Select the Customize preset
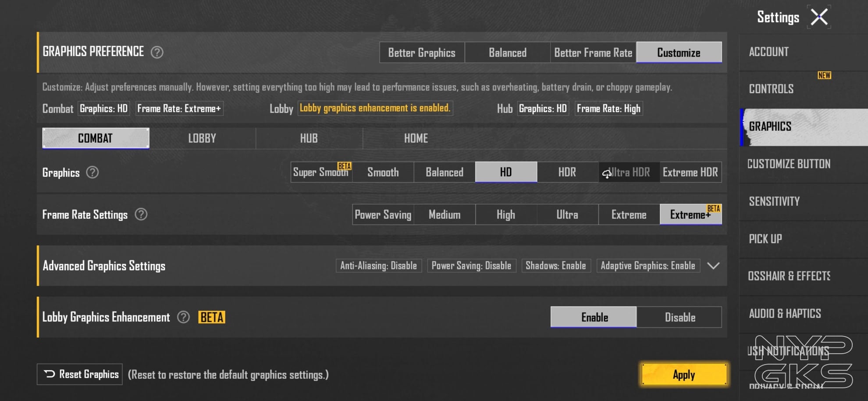This screenshot has width=868, height=401. [679, 53]
